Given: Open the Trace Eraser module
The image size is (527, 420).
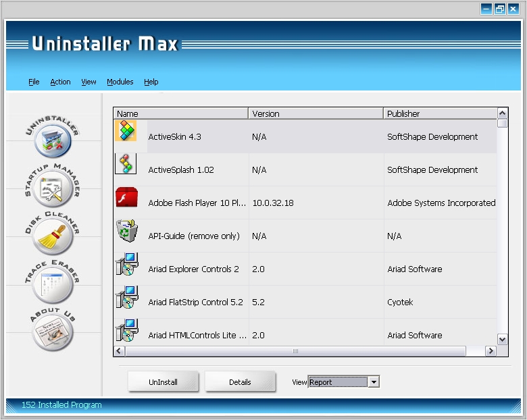Looking at the screenshot, I should pos(53,284).
